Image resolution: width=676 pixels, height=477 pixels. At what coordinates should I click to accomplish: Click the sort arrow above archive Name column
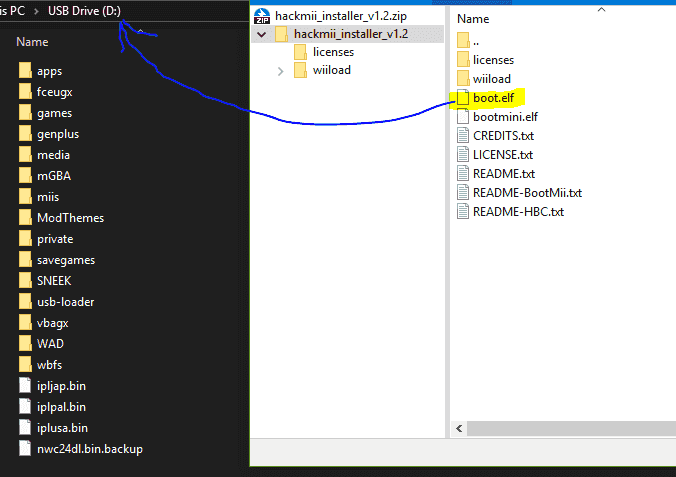[601, 9]
